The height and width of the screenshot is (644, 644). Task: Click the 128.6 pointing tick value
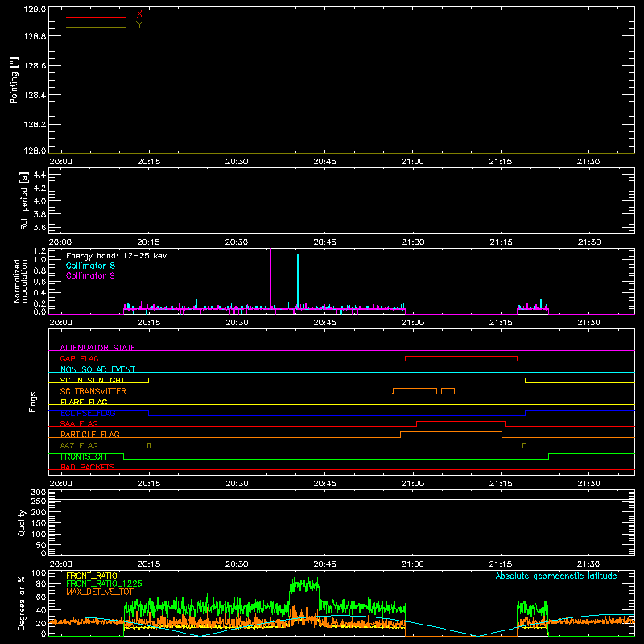point(35,66)
